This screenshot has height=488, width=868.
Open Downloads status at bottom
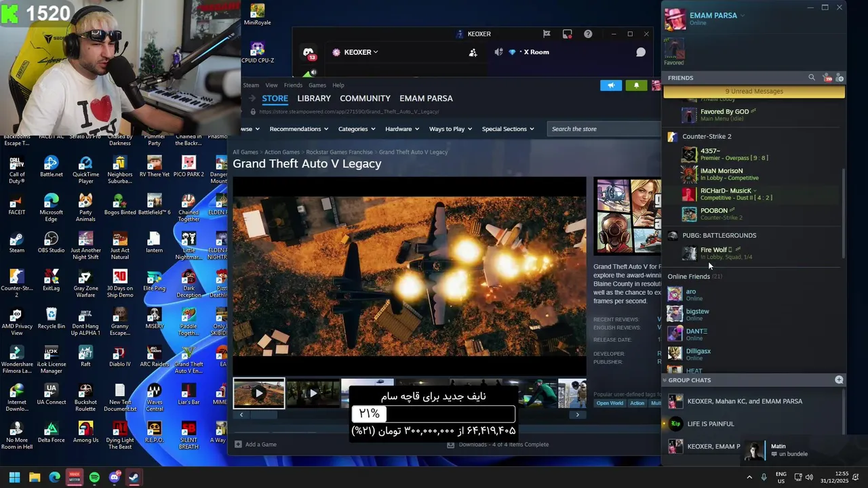[x=498, y=445]
